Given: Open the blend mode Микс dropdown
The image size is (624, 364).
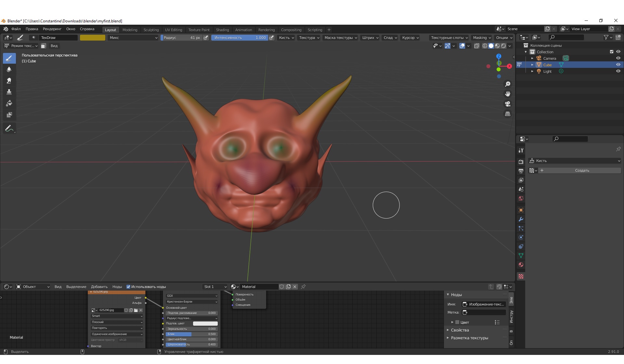Looking at the screenshot, I should [133, 38].
